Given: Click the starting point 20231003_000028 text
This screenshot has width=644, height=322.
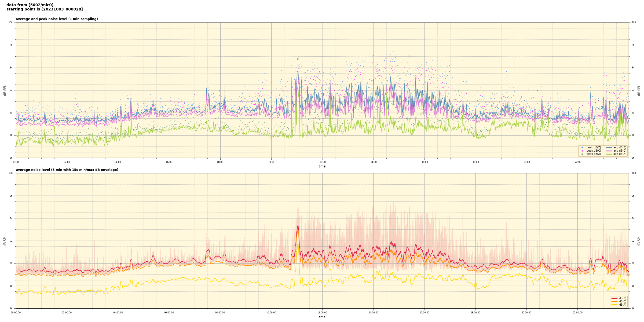Looking at the screenshot, I should [x=45, y=9].
